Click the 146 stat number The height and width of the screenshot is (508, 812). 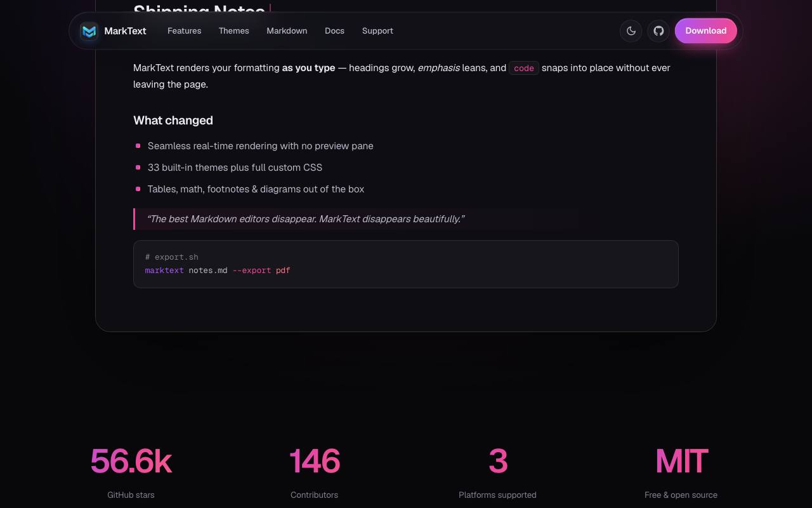pos(314,461)
